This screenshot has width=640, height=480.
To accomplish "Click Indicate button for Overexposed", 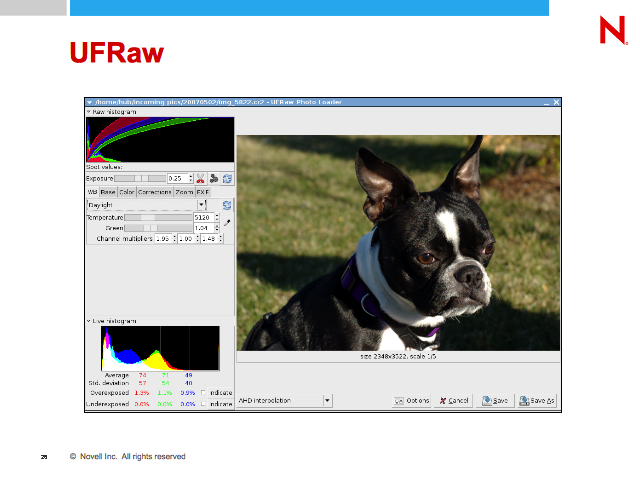I will pyautogui.click(x=220, y=393).
